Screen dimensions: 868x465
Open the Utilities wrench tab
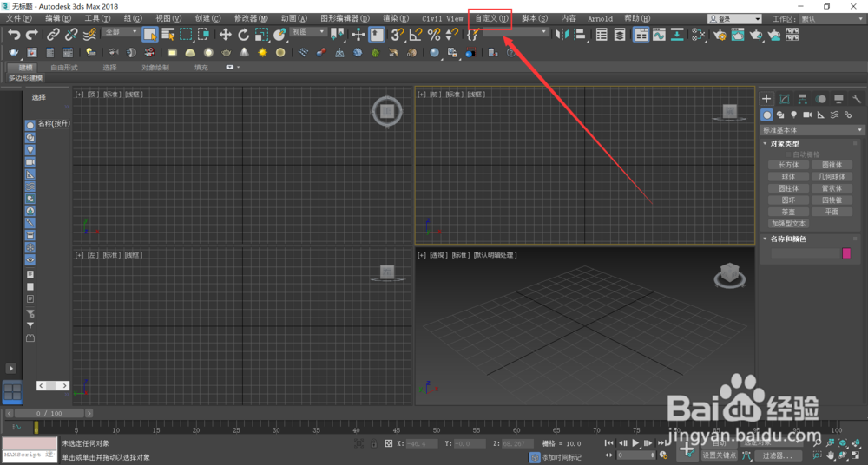tap(857, 99)
